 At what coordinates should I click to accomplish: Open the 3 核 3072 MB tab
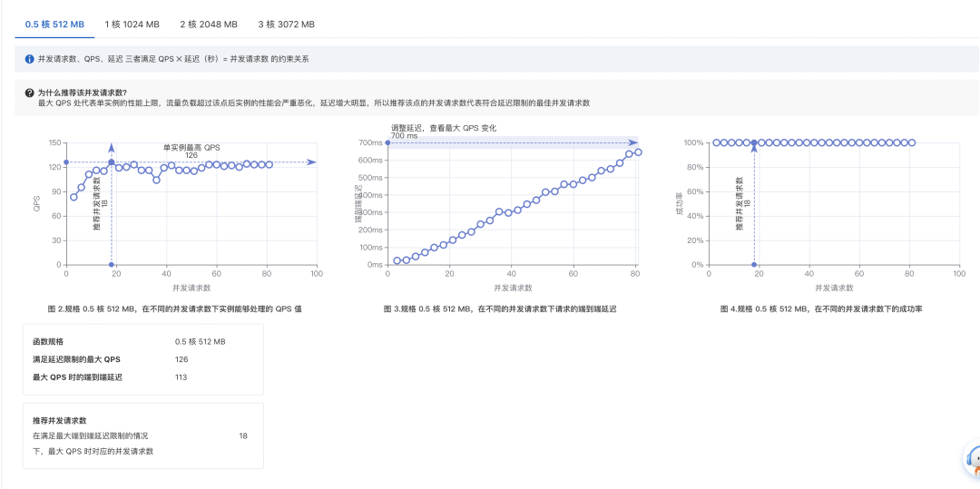pyautogui.click(x=286, y=24)
